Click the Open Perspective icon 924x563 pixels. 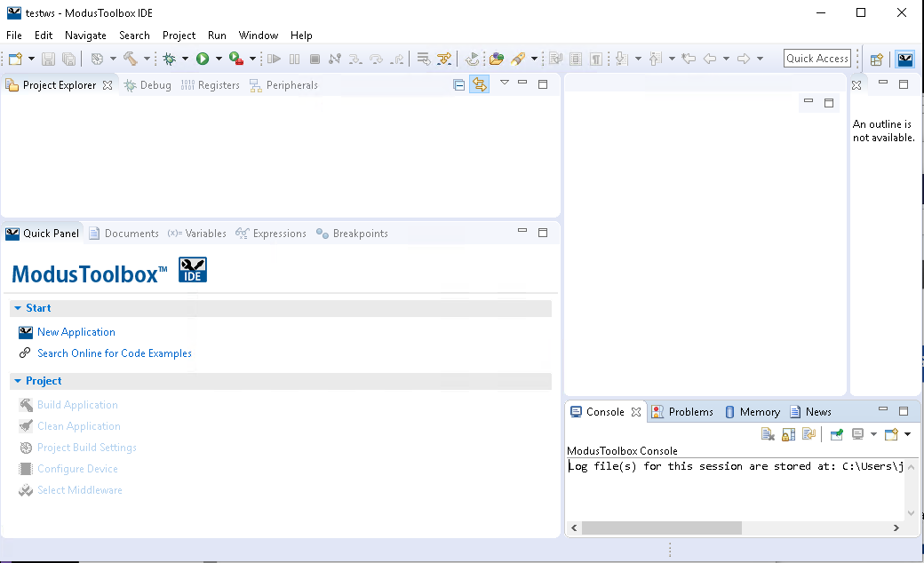(876, 59)
